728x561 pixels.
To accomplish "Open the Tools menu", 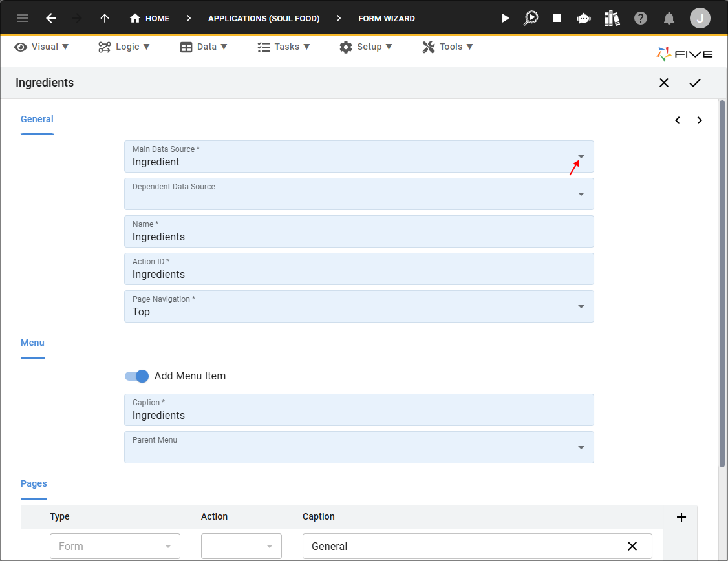I will 447,47.
